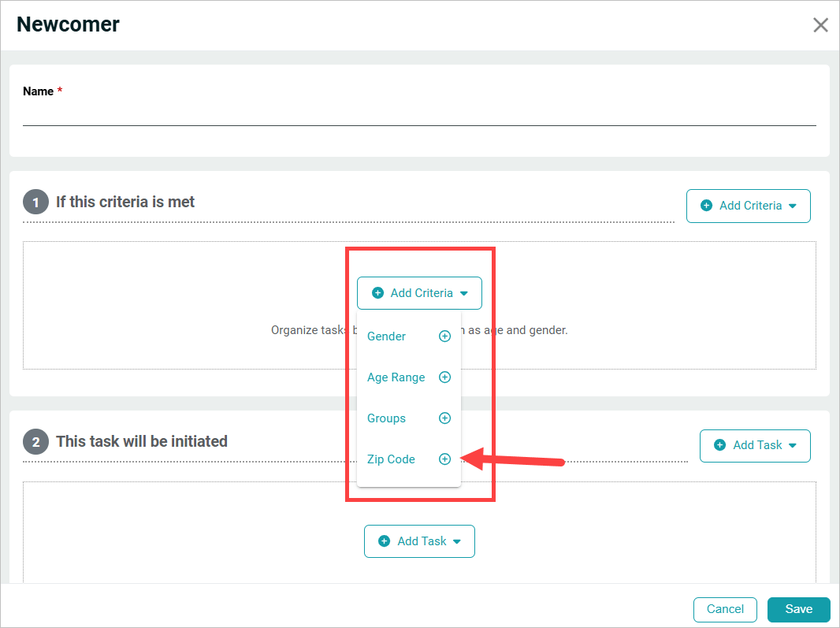Save the Newcomer workflow
This screenshot has width=840, height=628.
point(798,609)
